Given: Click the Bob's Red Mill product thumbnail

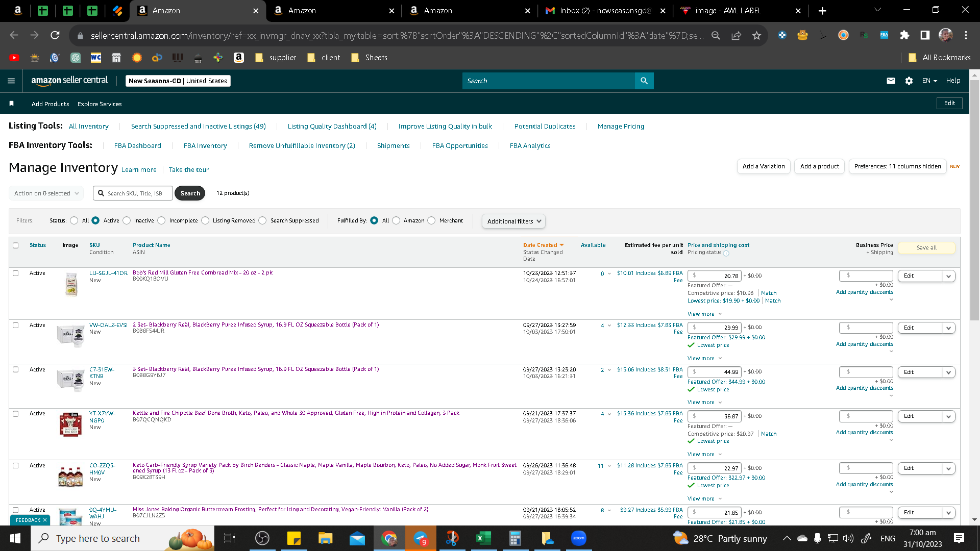Looking at the screenshot, I should 71,285.
